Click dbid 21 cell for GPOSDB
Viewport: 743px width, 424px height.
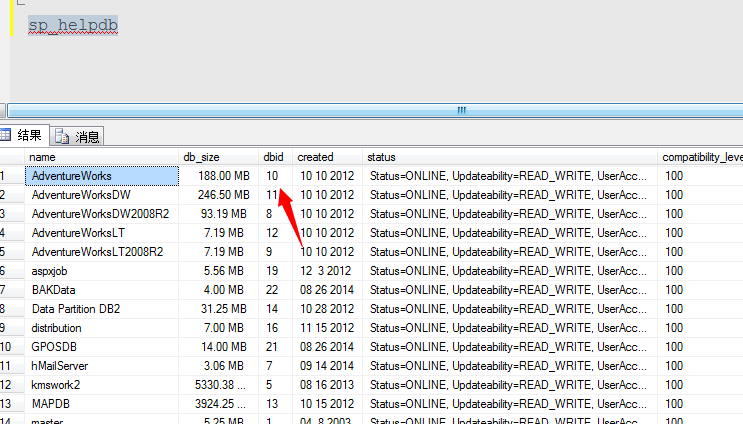pyautogui.click(x=275, y=347)
